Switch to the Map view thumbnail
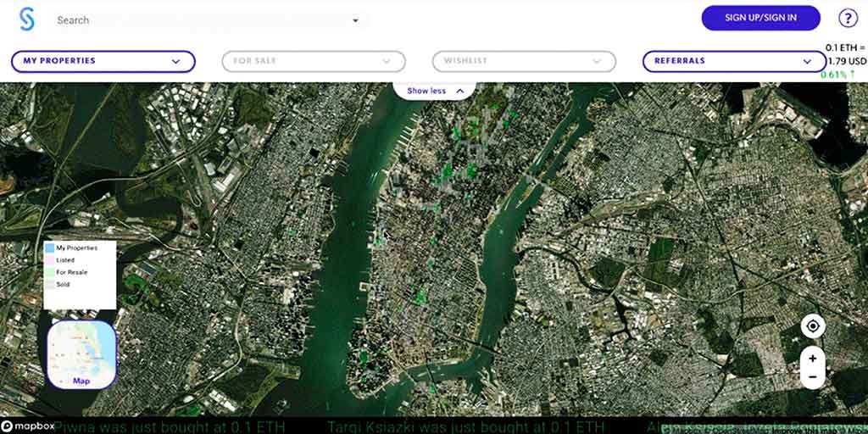868x434 pixels. [x=81, y=355]
